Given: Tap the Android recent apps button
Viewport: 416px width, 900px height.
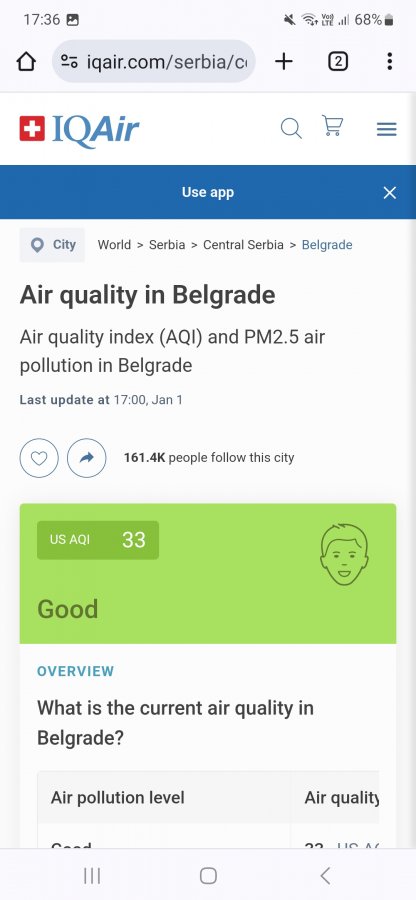Looking at the screenshot, I should tap(92, 875).
